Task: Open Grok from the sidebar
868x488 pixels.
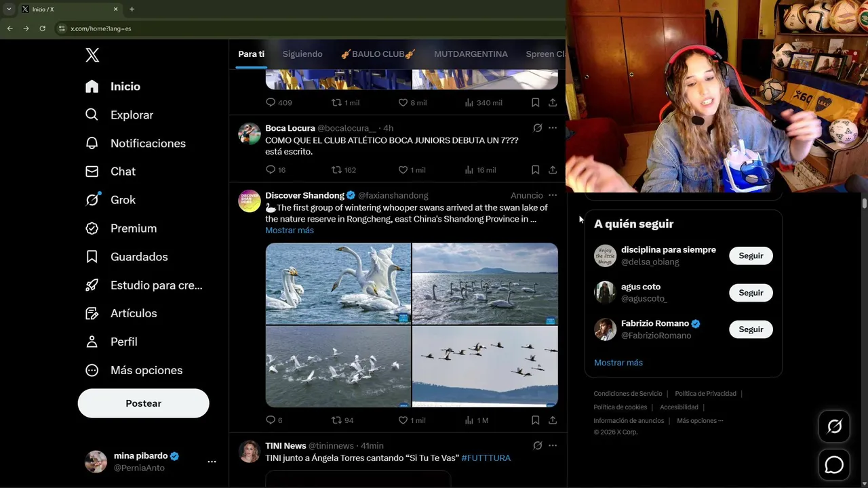Action: click(x=111, y=200)
